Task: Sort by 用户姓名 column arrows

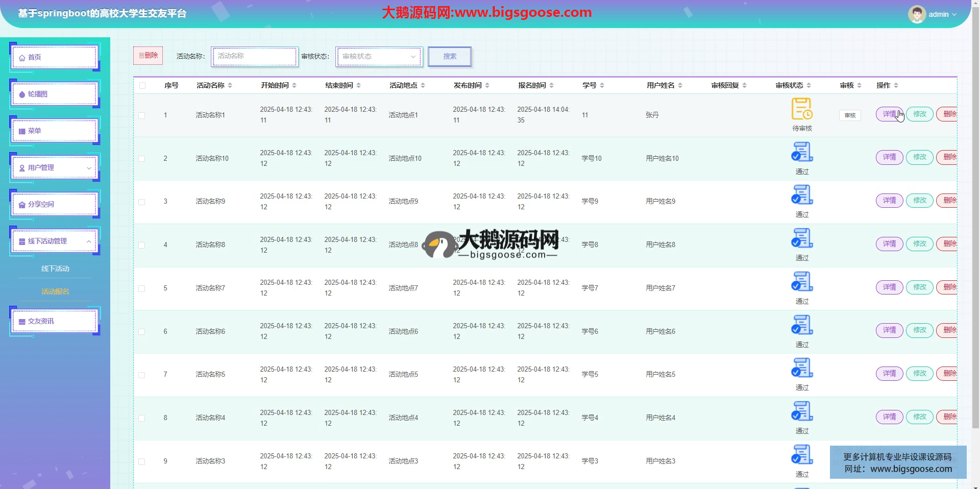Action: 680,85
